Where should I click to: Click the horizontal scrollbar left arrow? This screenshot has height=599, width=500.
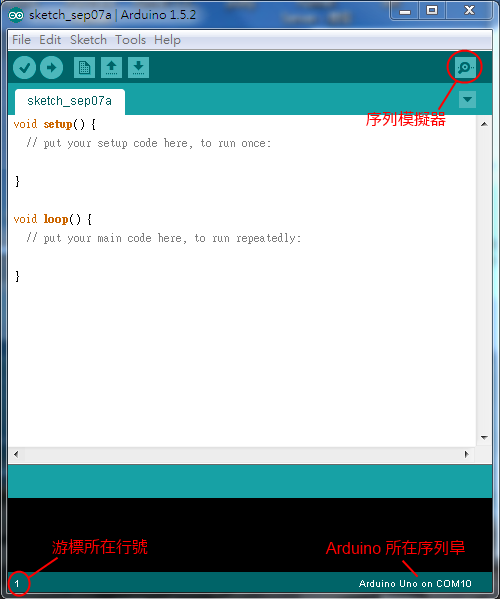pos(16,455)
